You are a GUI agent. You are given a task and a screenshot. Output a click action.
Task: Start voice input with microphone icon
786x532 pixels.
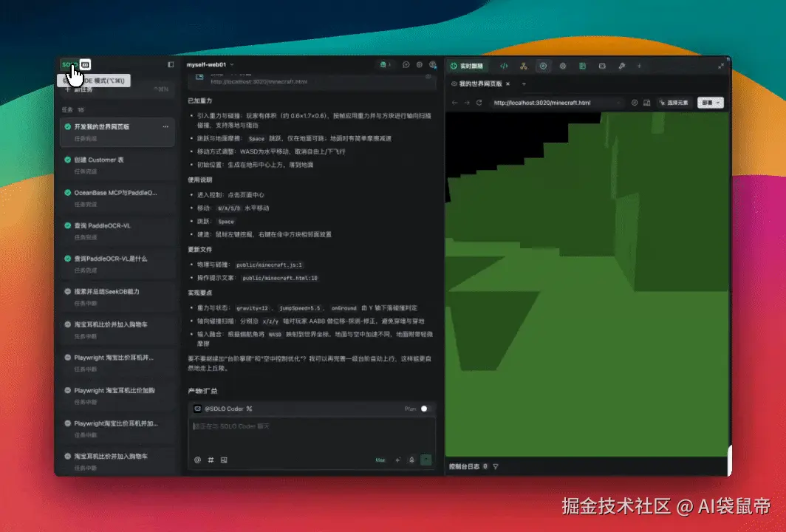coord(411,460)
